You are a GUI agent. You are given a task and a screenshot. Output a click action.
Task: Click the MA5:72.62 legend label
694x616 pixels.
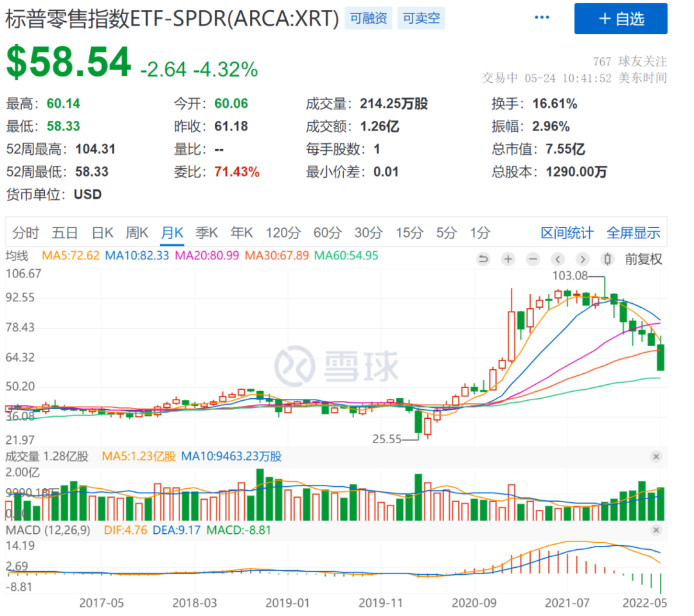[71, 256]
